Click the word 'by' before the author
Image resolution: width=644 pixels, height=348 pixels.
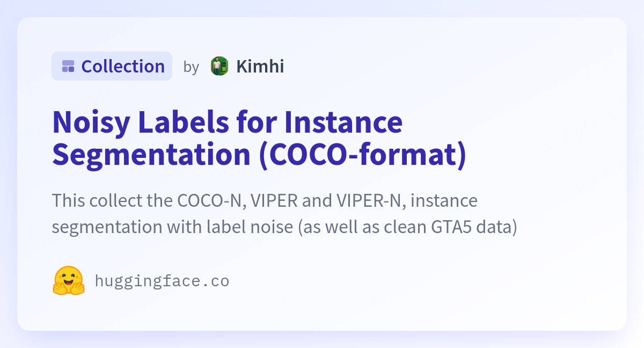[191, 67]
